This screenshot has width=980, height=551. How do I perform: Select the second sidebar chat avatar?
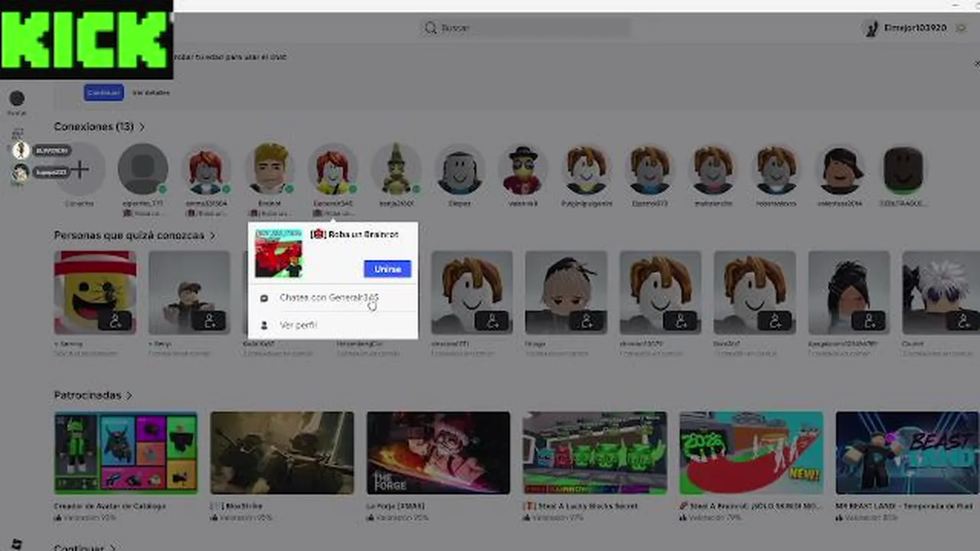pos(21,173)
